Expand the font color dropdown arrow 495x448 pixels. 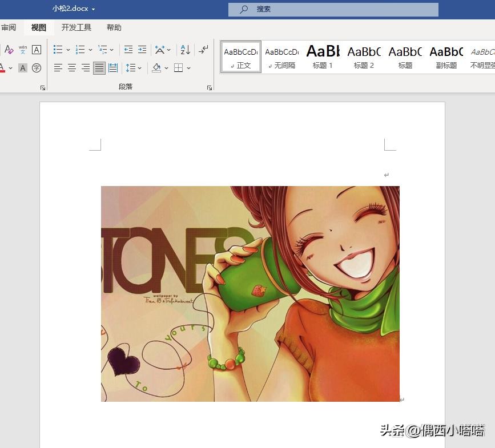coord(11,68)
